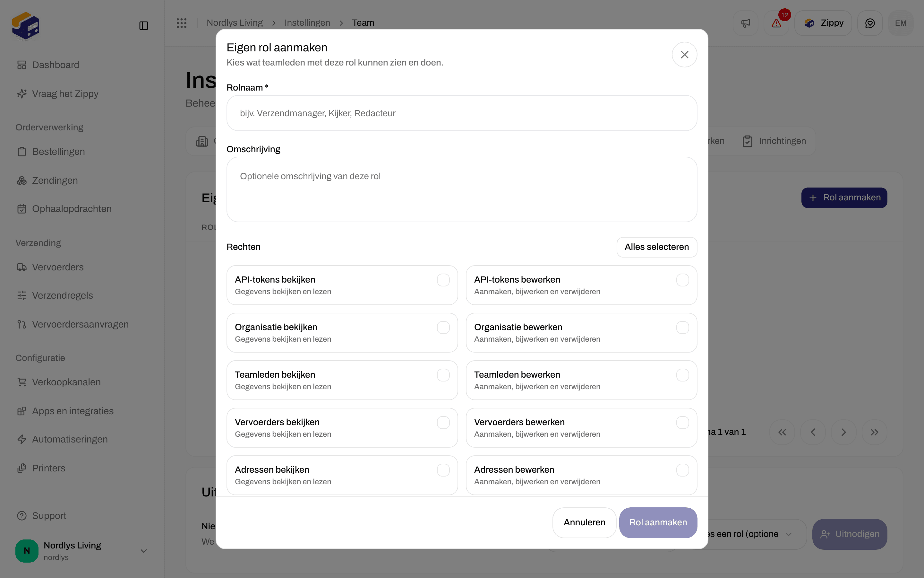
Task: Check Vervoerders bekijken permission
Action: click(x=443, y=422)
